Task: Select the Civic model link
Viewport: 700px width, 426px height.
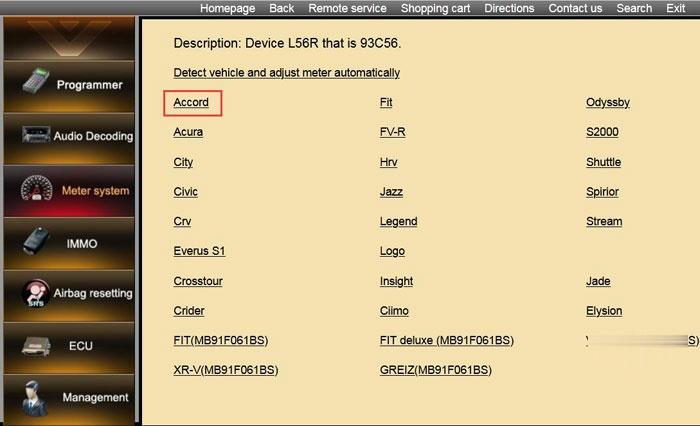Action: pos(185,192)
